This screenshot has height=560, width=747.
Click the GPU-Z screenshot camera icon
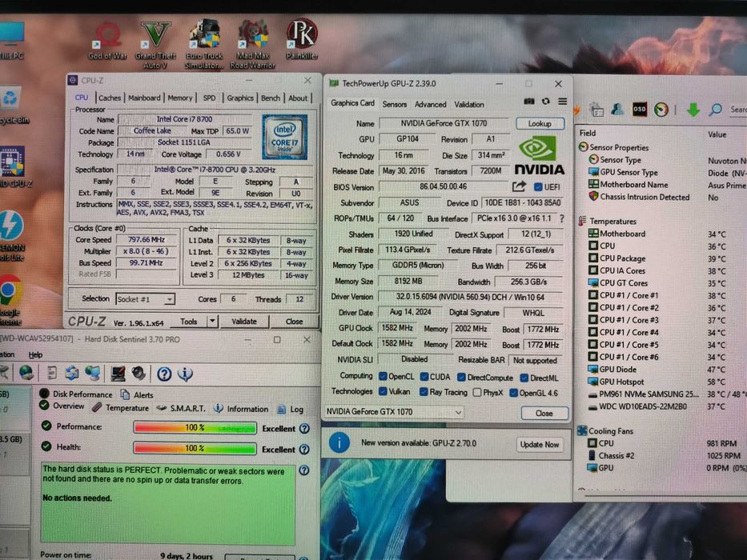click(529, 101)
